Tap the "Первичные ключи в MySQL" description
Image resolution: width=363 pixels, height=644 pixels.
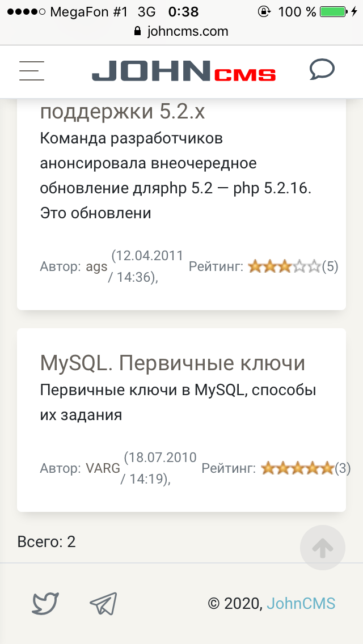178,402
